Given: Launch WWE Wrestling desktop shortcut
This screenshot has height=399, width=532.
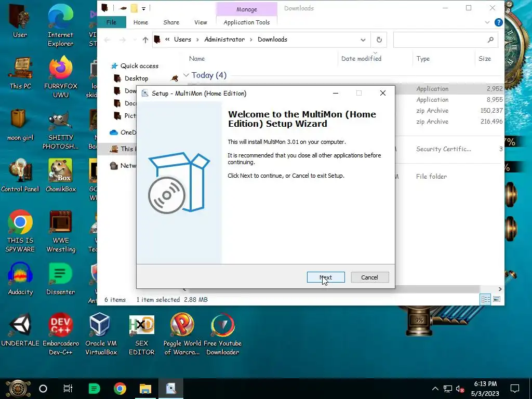Looking at the screenshot, I should [60, 231].
